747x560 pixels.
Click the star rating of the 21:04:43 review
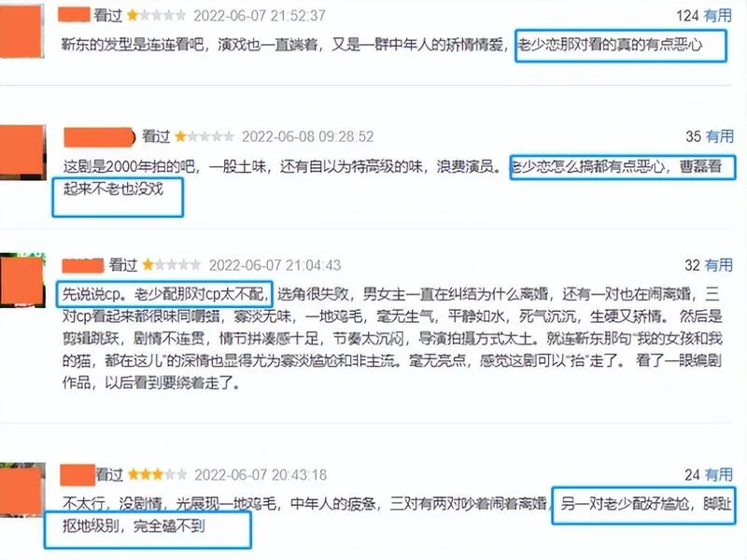[x=172, y=265]
